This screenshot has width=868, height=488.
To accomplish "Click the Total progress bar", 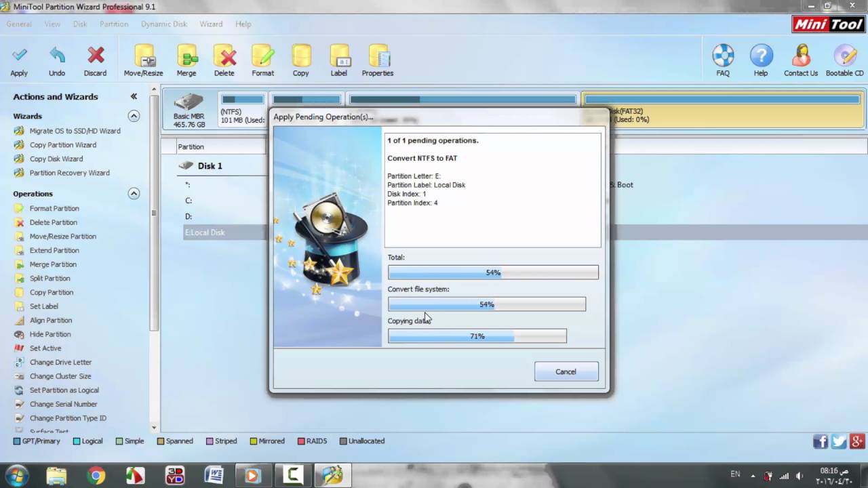I will pyautogui.click(x=493, y=272).
